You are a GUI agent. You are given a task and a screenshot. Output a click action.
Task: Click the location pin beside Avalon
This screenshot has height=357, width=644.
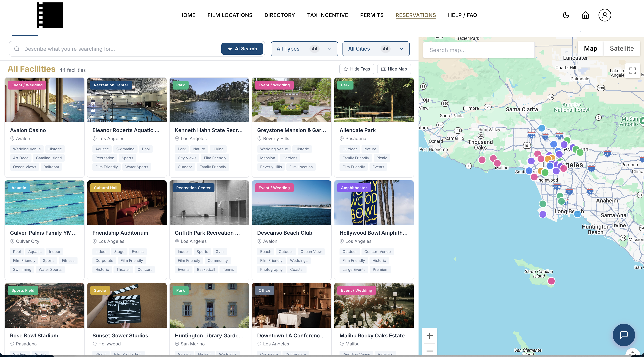tap(12, 139)
